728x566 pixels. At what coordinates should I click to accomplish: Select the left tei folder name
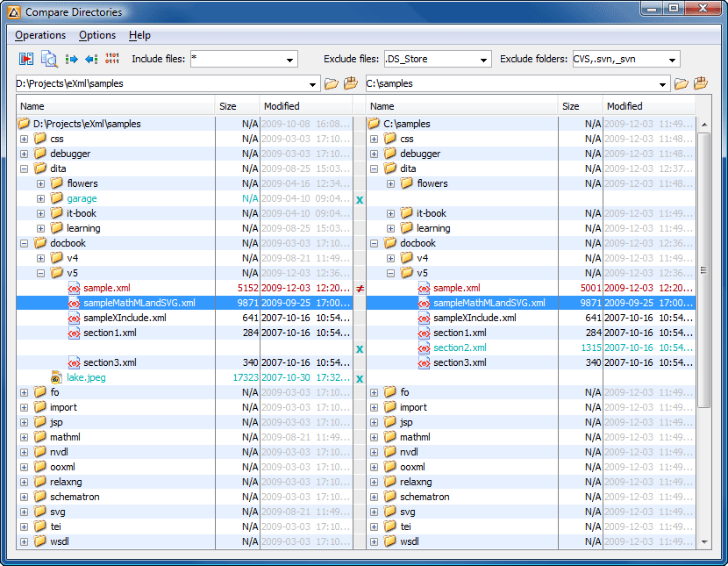point(56,527)
